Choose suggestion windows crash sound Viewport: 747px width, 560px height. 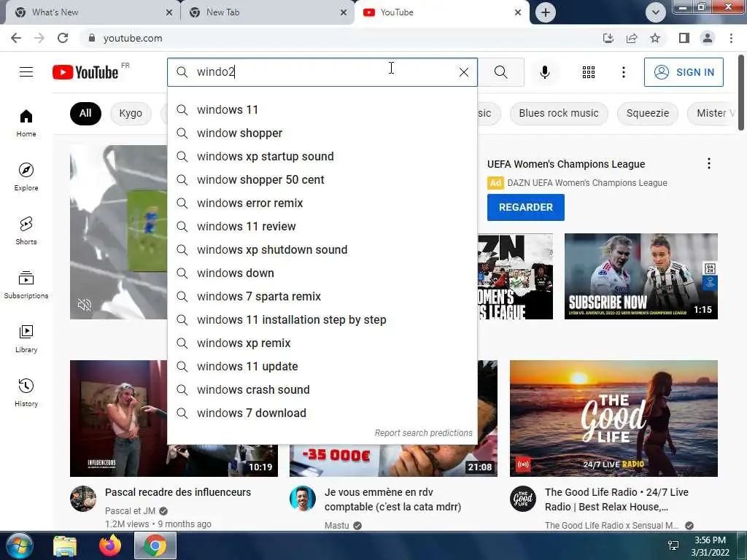pyautogui.click(x=322, y=389)
